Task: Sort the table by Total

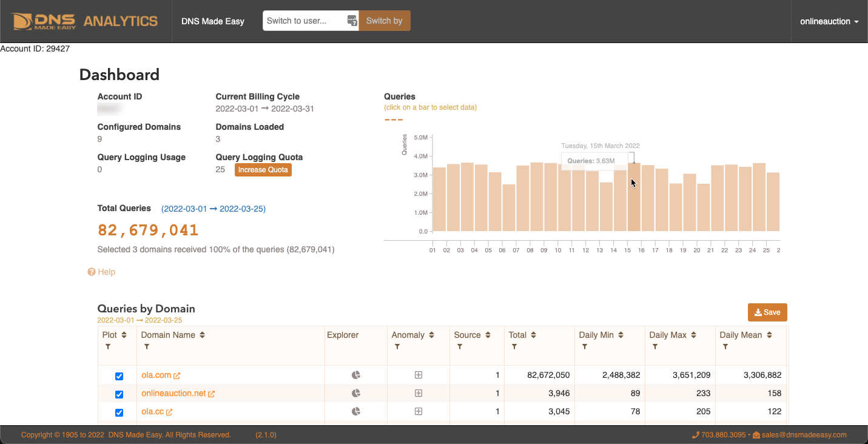Action: [534, 335]
